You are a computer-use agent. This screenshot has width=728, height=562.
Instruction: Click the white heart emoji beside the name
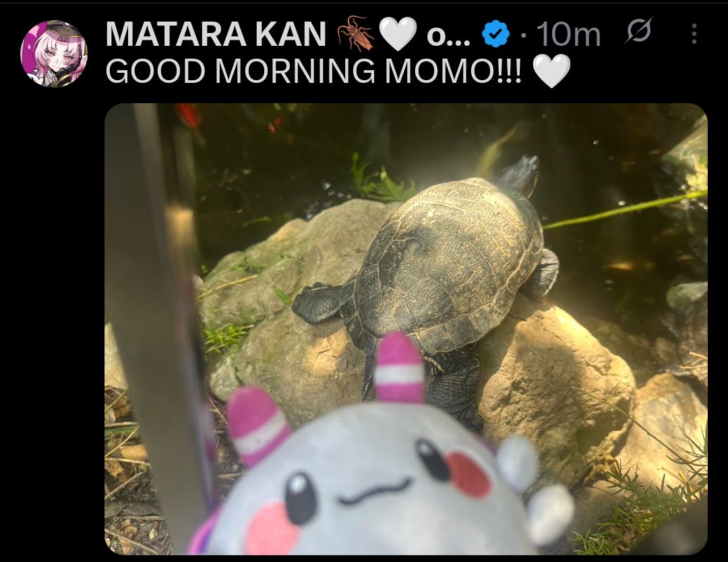(x=398, y=34)
